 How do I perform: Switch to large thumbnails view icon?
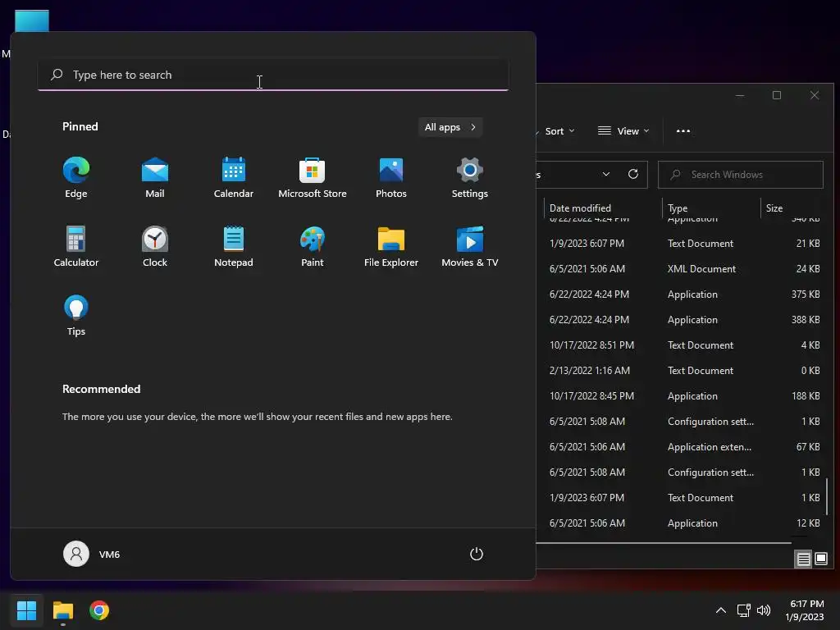coord(821,559)
